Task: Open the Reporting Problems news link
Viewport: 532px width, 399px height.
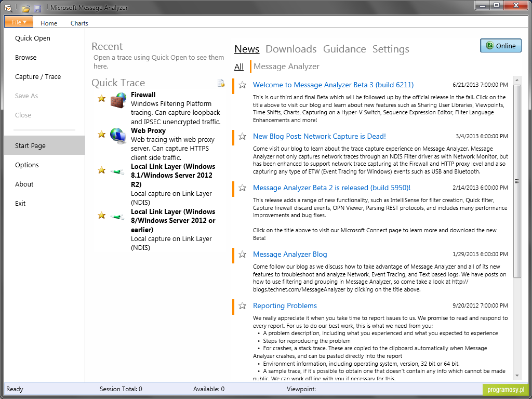Action: (x=285, y=305)
